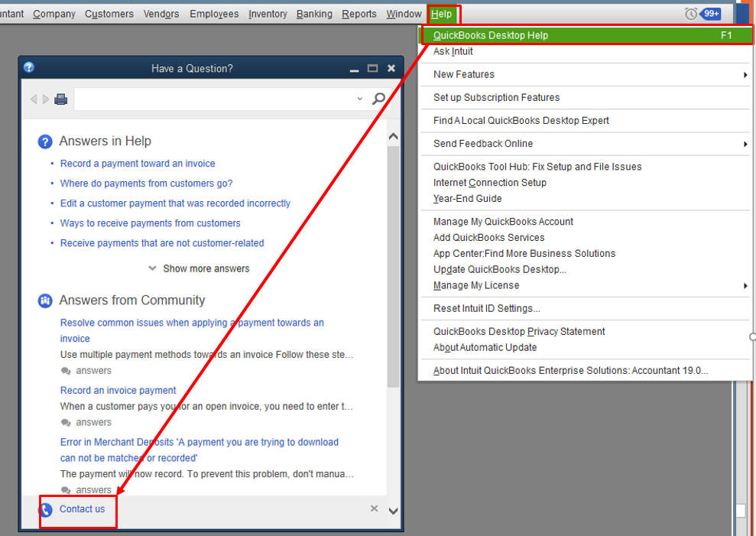Image resolution: width=756 pixels, height=536 pixels.
Task: Open Edit a customer payment recorded incorrectly link
Action: tap(175, 203)
